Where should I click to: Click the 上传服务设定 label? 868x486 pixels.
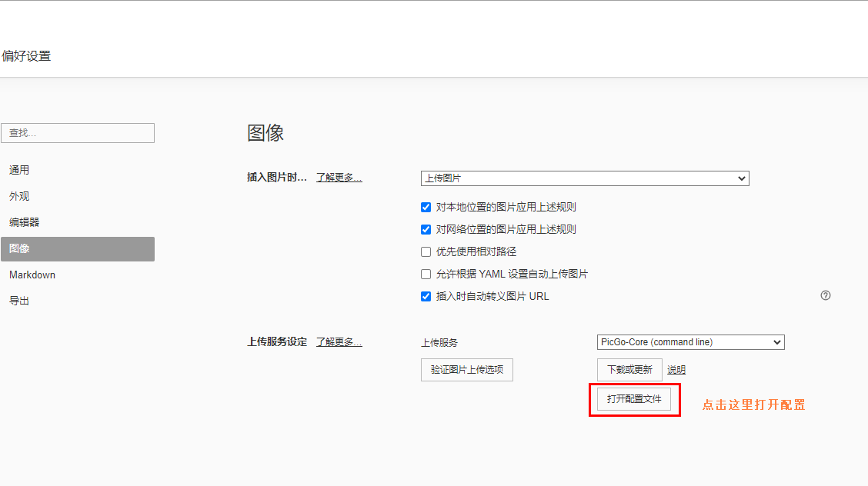pyautogui.click(x=277, y=342)
